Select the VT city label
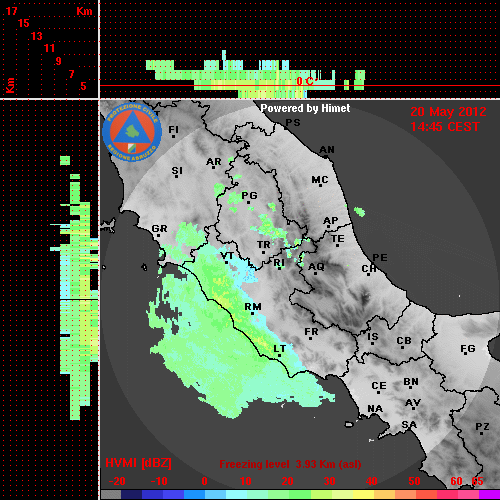This screenshot has width=500, height=500. pos(227,256)
